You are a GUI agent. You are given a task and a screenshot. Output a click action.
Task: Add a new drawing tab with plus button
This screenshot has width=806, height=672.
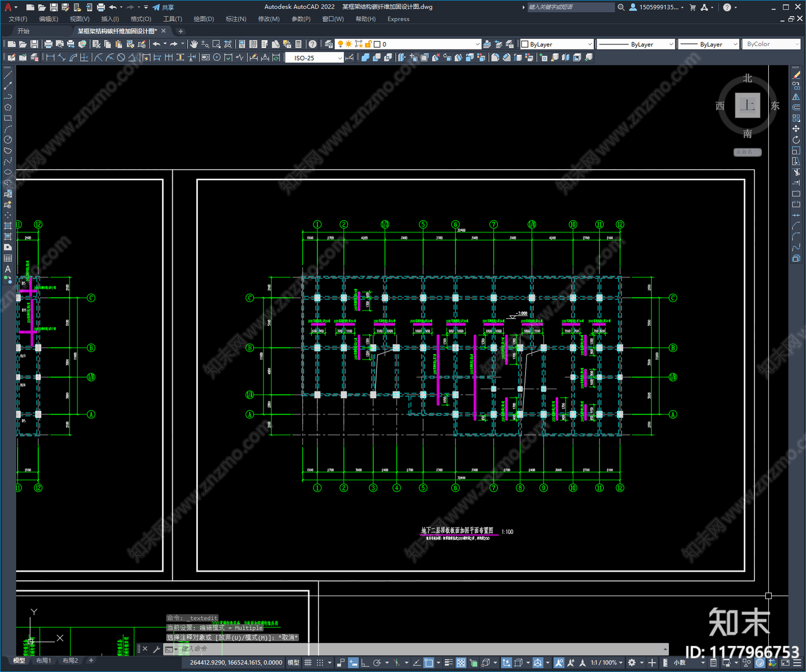pos(181,31)
